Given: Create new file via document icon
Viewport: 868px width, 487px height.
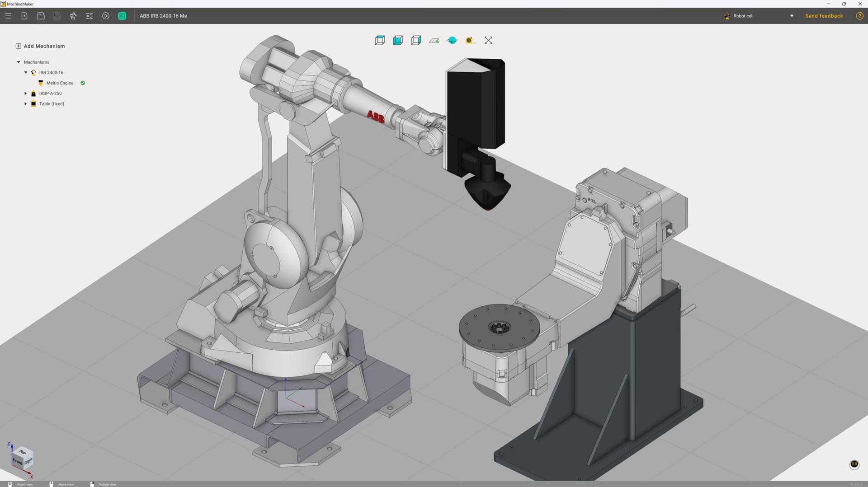Looking at the screenshot, I should (24, 16).
